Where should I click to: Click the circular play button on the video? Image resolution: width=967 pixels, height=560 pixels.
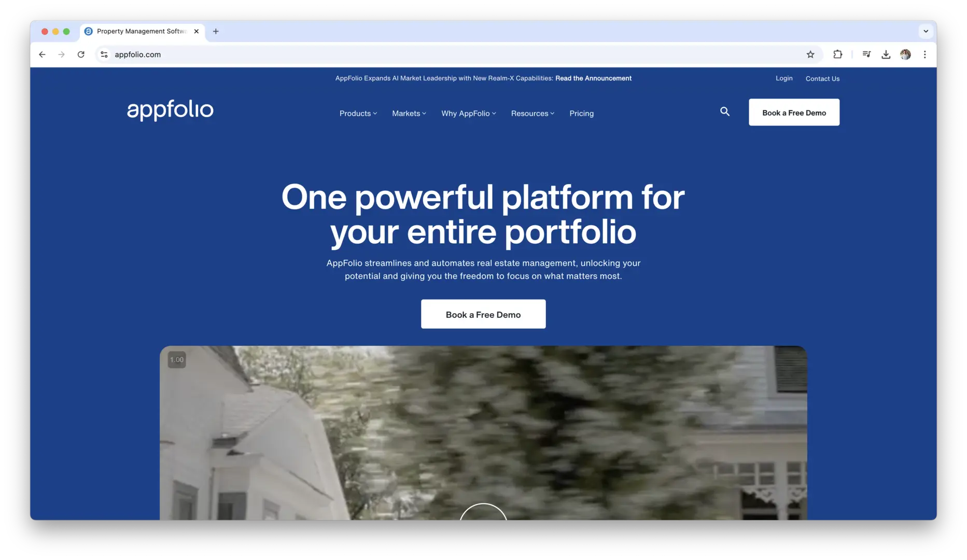pos(483,512)
